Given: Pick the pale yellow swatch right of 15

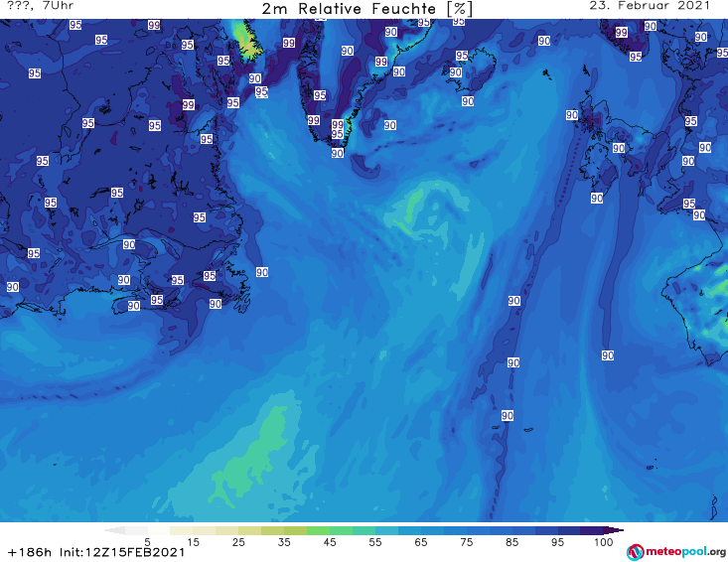Looking at the screenshot, I should [x=205, y=530].
